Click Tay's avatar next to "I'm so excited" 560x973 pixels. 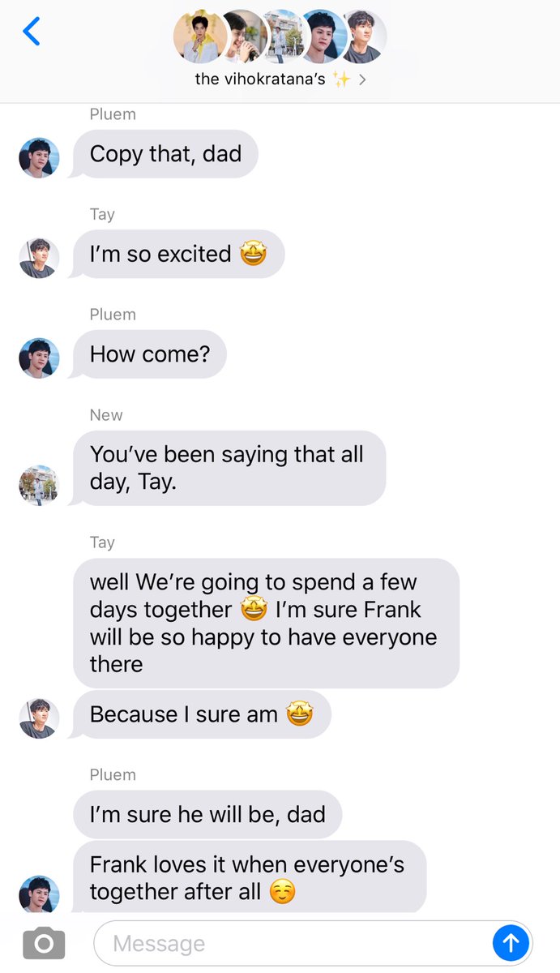pos(39,258)
